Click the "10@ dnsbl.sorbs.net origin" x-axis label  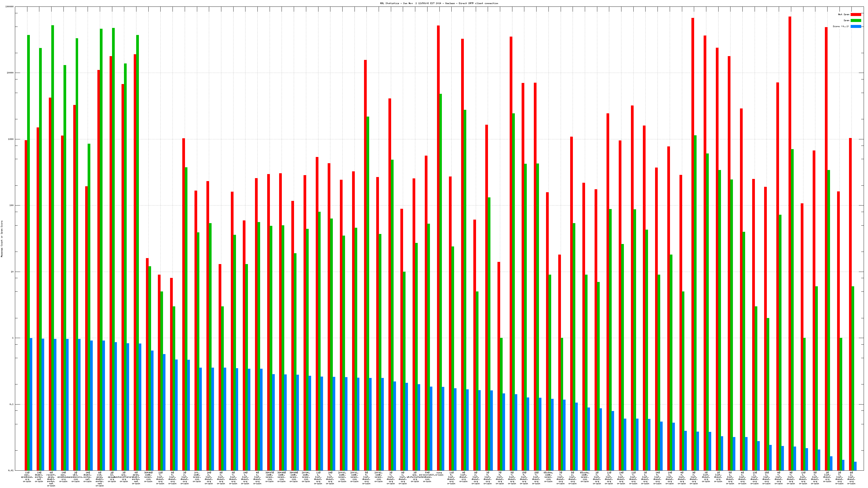[x=39, y=477]
